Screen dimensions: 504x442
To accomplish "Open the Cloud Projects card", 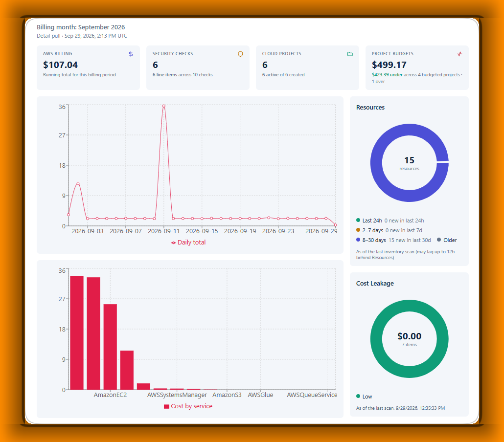I will pyautogui.click(x=307, y=68).
